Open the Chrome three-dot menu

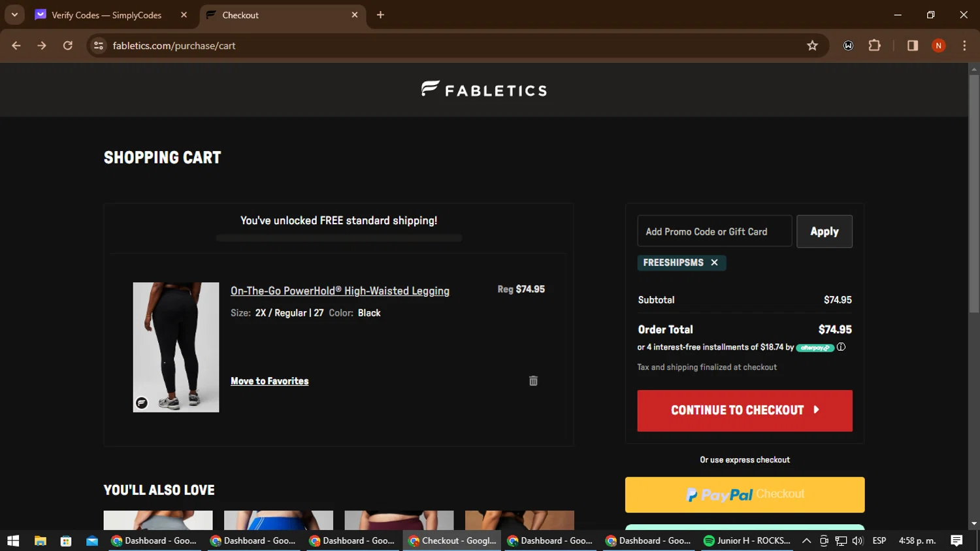click(964, 46)
